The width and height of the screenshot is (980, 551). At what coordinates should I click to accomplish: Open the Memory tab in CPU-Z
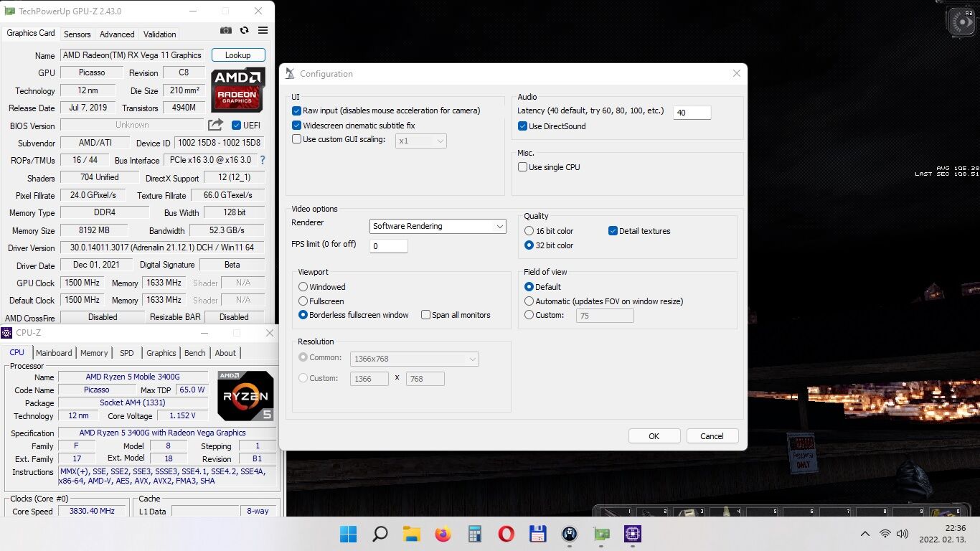pos(94,353)
